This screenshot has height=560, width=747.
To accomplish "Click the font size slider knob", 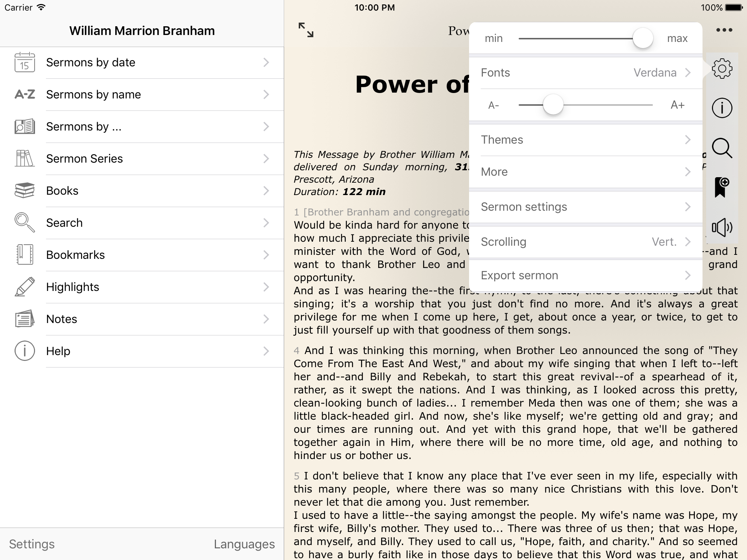I will coord(553,105).
